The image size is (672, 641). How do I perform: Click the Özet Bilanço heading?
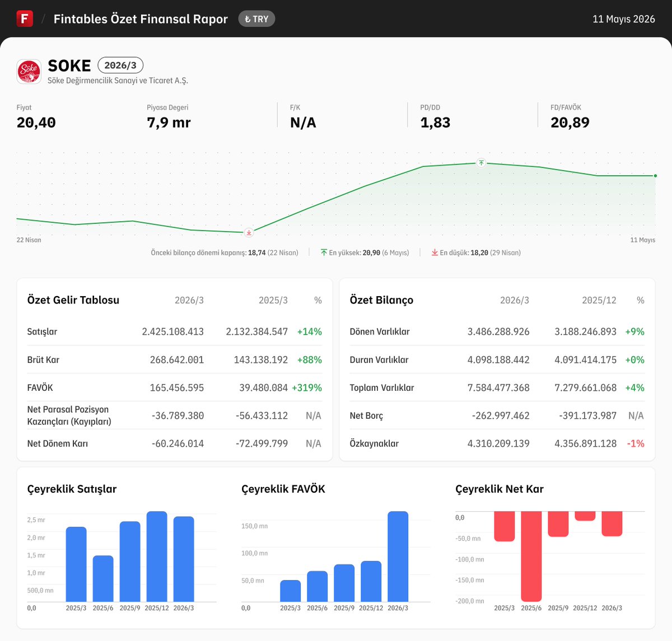[381, 300]
